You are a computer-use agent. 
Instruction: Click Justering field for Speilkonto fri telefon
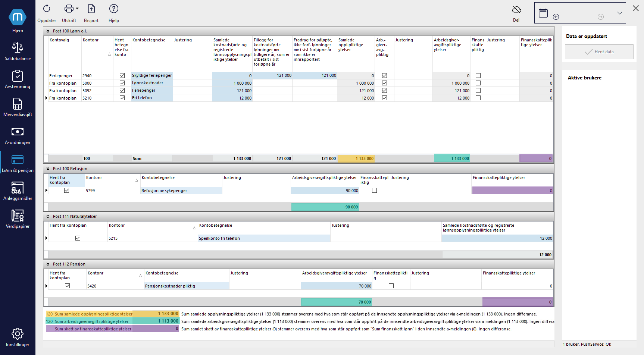pos(386,238)
